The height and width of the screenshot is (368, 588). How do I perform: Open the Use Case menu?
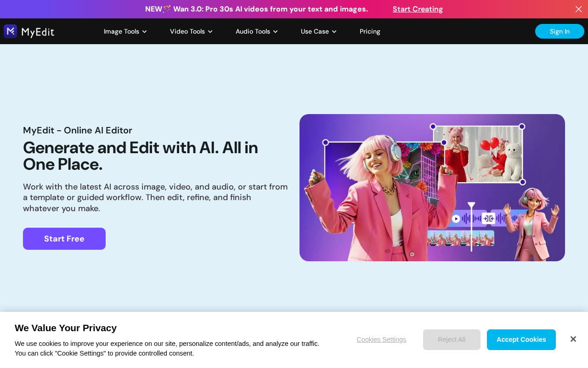(319, 31)
